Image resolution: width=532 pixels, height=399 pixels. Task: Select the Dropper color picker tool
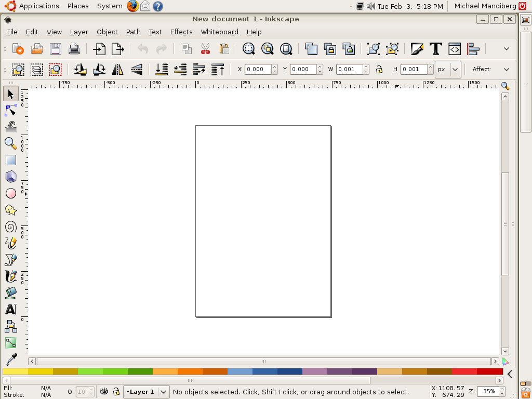[x=10, y=360]
